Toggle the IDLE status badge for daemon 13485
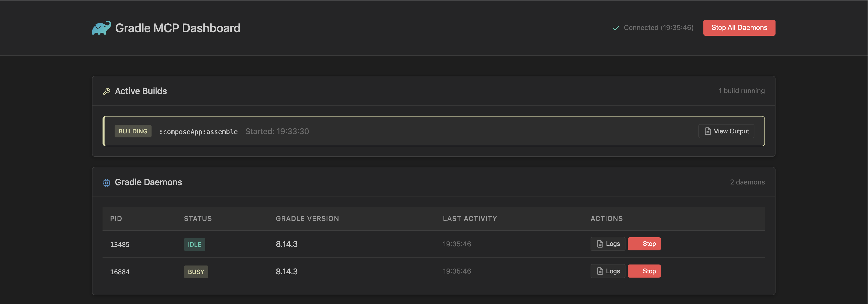 coord(195,244)
